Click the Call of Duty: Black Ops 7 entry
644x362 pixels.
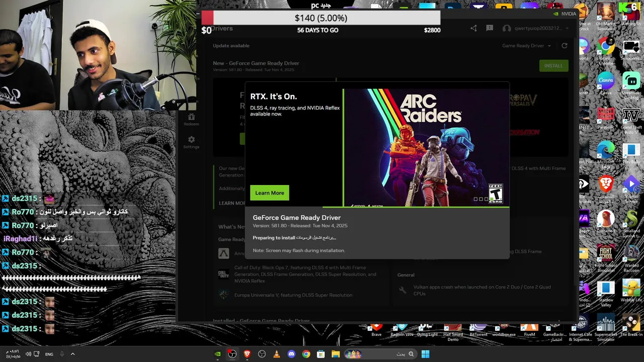click(x=305, y=275)
